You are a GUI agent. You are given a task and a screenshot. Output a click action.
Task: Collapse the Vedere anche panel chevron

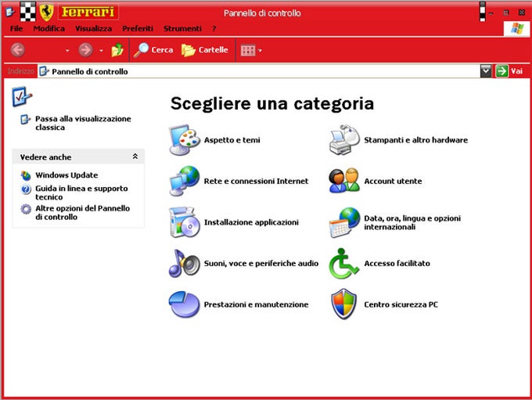coord(135,157)
